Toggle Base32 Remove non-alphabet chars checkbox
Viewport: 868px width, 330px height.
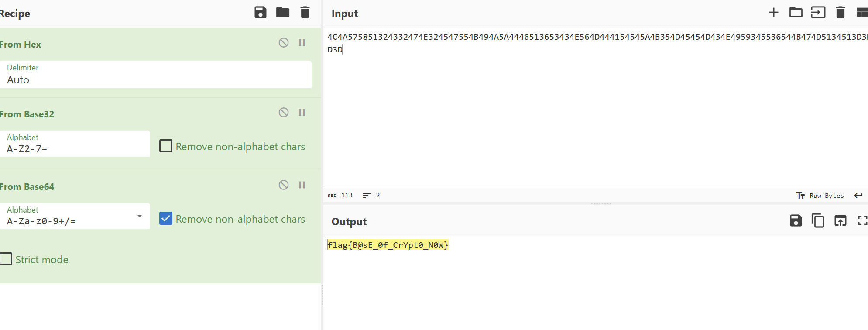166,146
